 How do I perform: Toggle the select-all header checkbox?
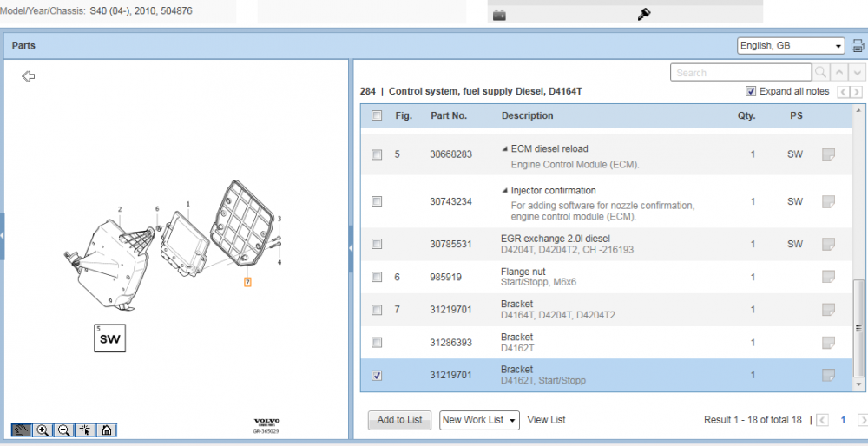click(x=377, y=115)
